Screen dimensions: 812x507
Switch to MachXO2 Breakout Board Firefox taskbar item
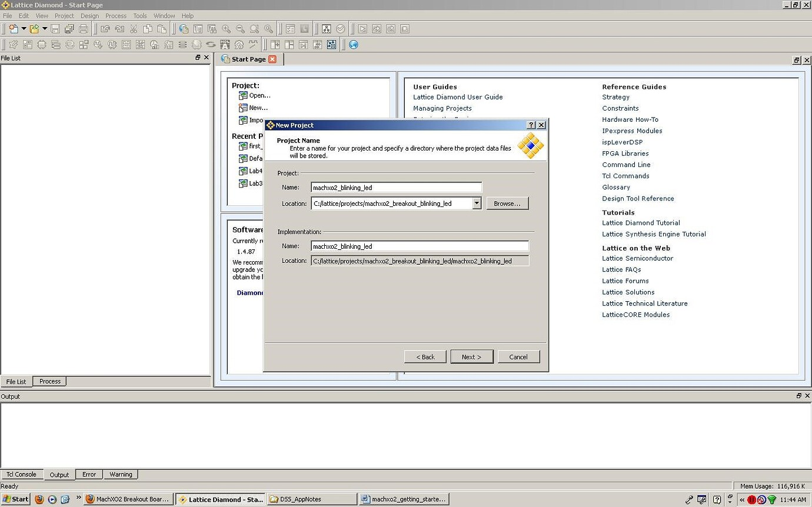click(128, 499)
